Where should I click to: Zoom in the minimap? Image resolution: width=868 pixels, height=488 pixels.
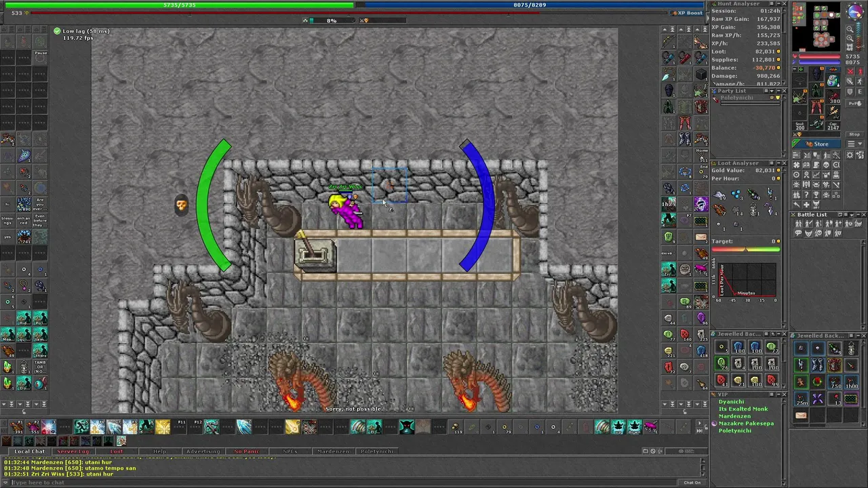(850, 38)
